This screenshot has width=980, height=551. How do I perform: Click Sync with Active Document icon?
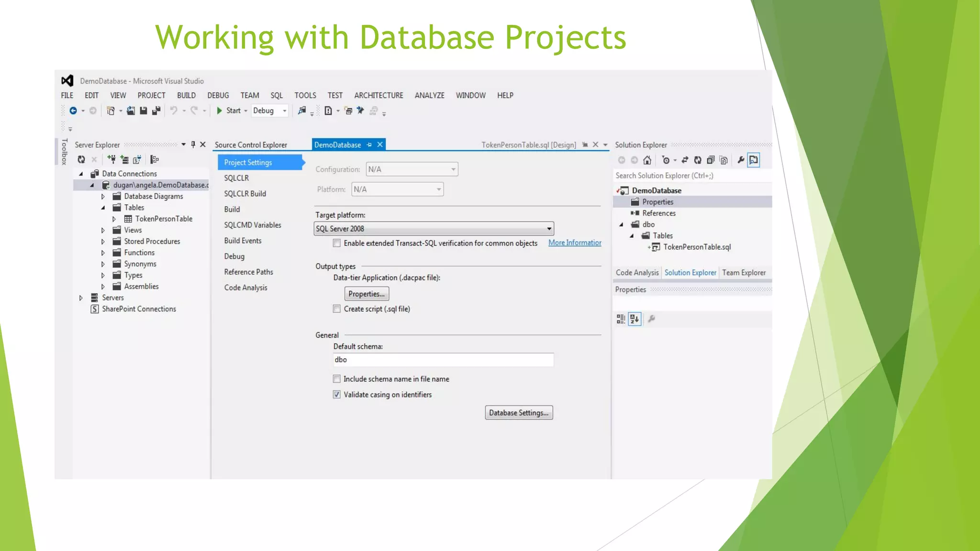(685, 160)
